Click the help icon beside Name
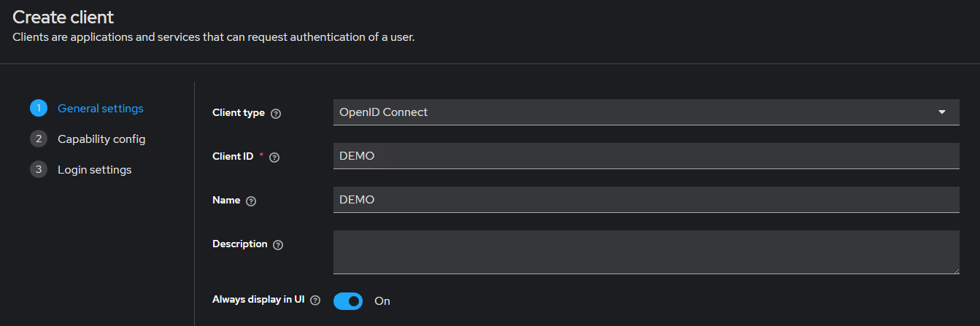Screen dimensions: 980x326 pos(251,201)
